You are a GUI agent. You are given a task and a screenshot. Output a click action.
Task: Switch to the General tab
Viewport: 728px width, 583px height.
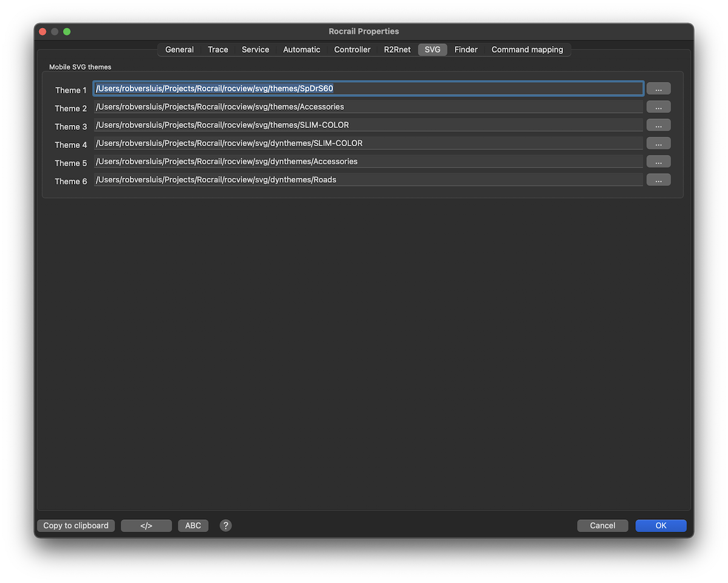pyautogui.click(x=180, y=50)
